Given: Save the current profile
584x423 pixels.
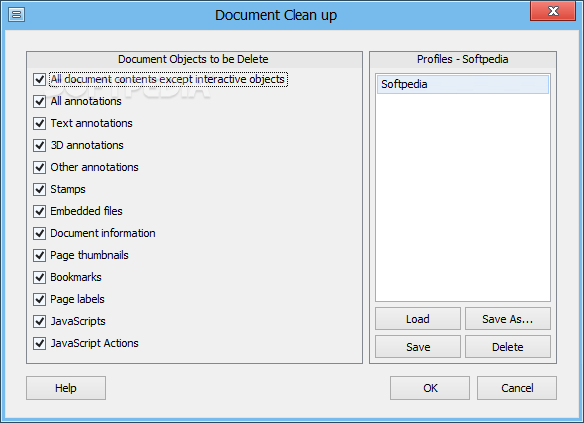Looking at the screenshot, I should (x=418, y=347).
